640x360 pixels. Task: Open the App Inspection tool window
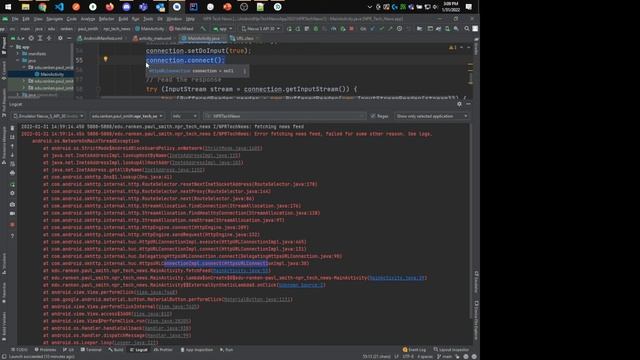click(x=197, y=350)
